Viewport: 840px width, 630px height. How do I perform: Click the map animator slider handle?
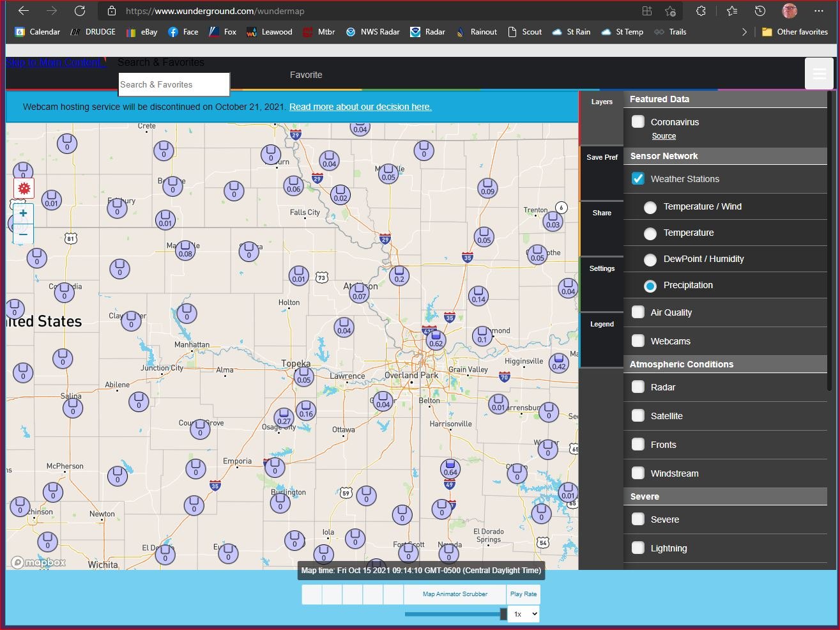click(x=503, y=614)
